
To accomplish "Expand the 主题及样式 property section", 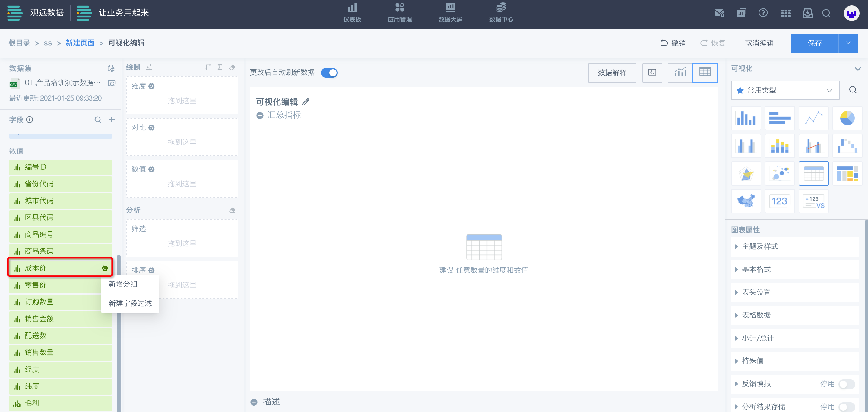I will 760,246.
